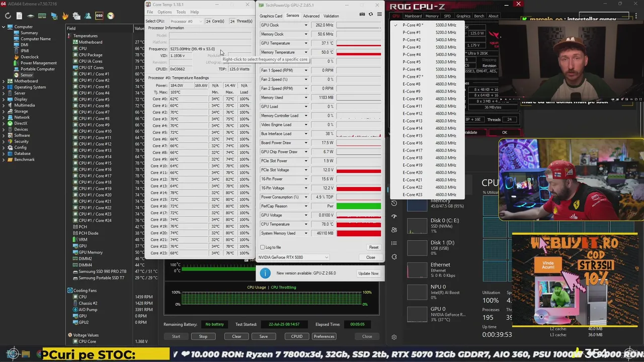
Task: Open the Core Temp File menu
Action: point(150,12)
